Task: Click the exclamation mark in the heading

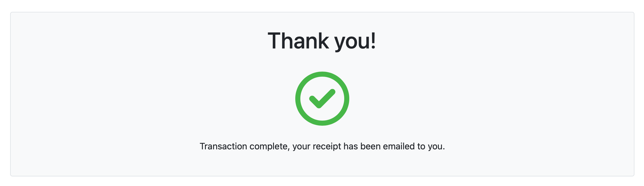Action: pos(373,41)
